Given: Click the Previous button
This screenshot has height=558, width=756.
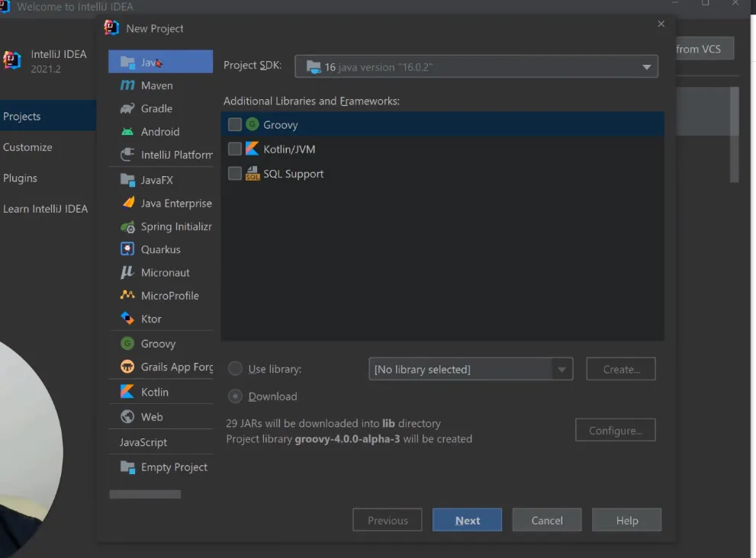Looking at the screenshot, I should 388,520.
